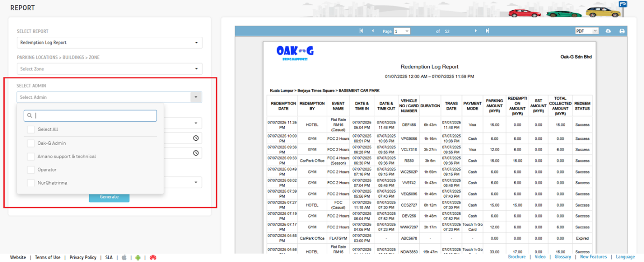The width and height of the screenshot is (644, 262).
Task: Check the Select All checkbox
Action: click(31, 130)
